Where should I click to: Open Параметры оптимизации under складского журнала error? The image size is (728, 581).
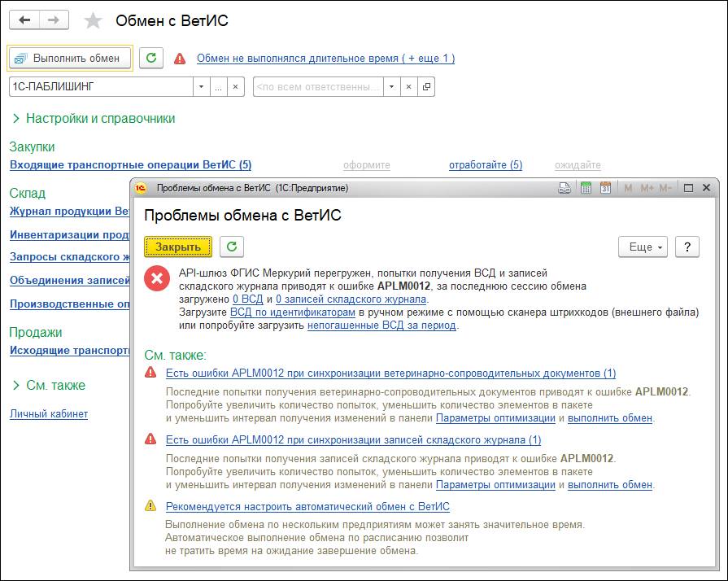495,485
